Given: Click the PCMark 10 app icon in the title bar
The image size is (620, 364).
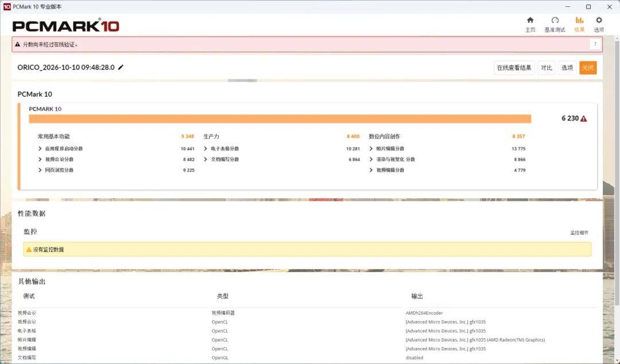Looking at the screenshot, I should 7,7.
